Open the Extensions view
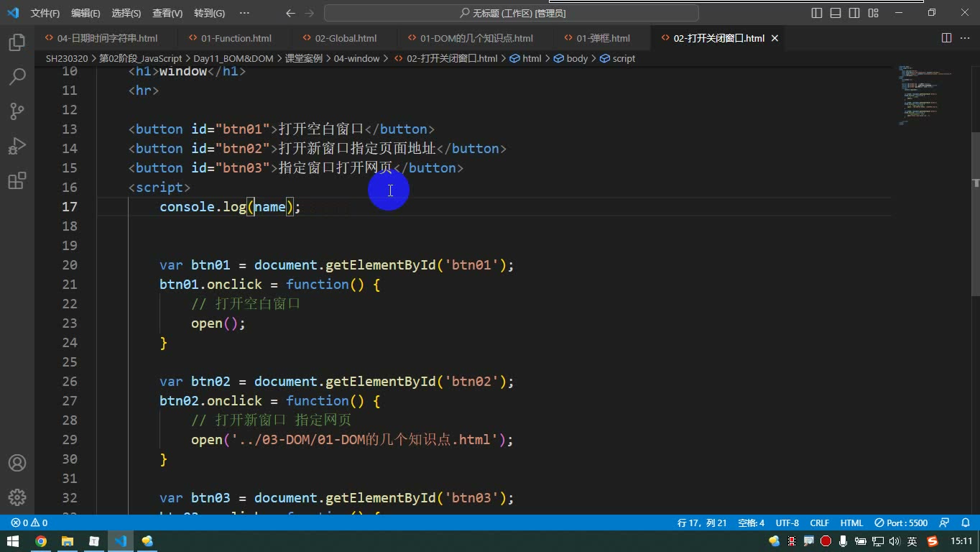Image resolution: width=980 pixels, height=552 pixels. [x=17, y=180]
